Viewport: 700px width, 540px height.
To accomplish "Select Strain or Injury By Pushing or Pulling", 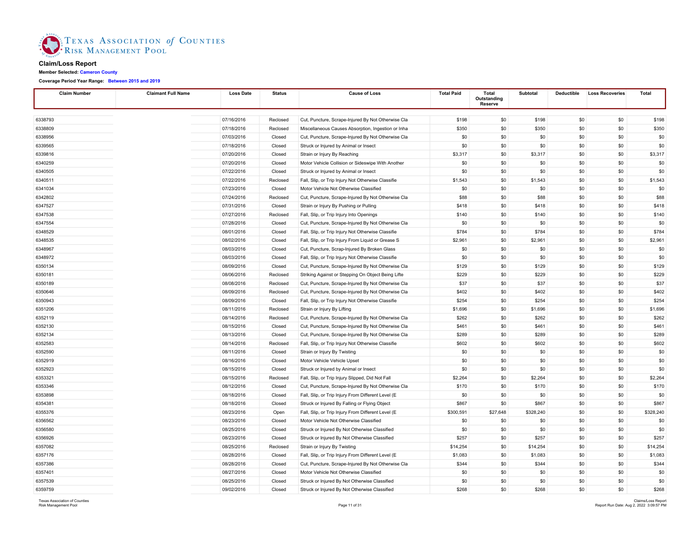I will coord(338,206).
